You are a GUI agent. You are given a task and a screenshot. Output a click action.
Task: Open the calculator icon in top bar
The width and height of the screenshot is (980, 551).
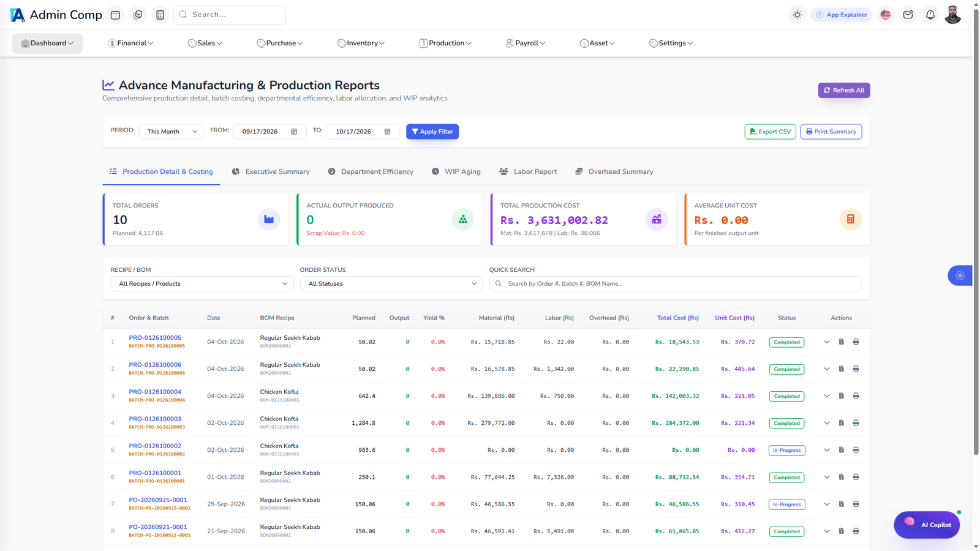click(x=160, y=15)
